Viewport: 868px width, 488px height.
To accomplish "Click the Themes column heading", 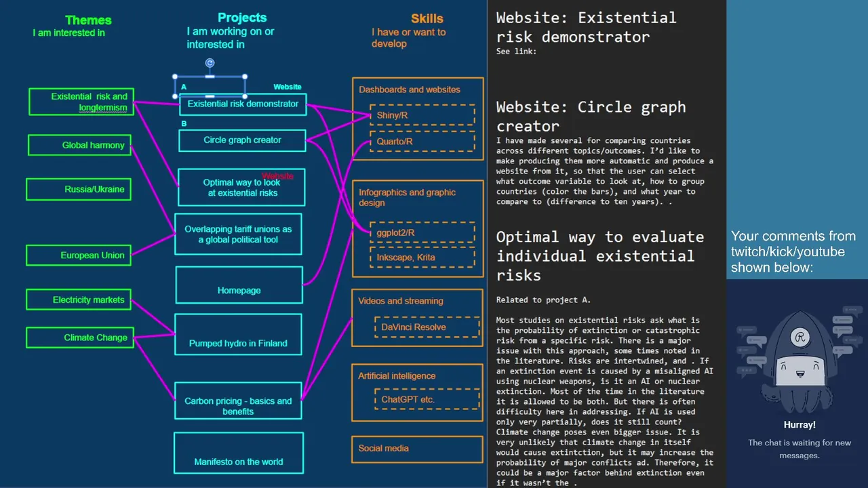I will 88,20.
